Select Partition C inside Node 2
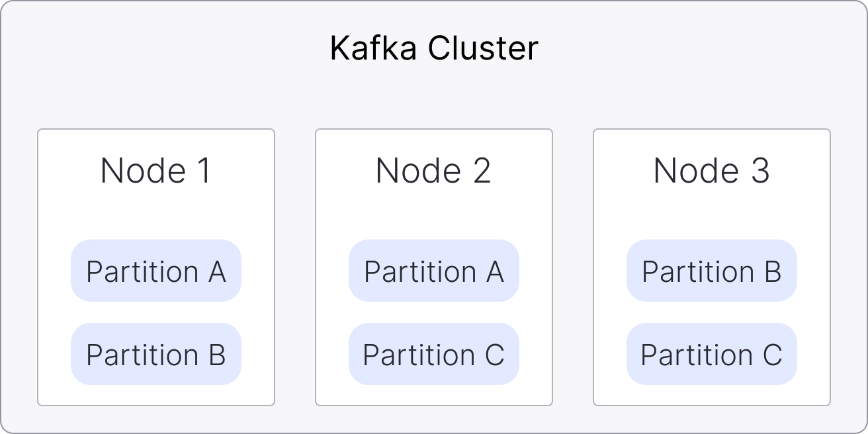Screen dimensions: 868x434 pos(434,355)
